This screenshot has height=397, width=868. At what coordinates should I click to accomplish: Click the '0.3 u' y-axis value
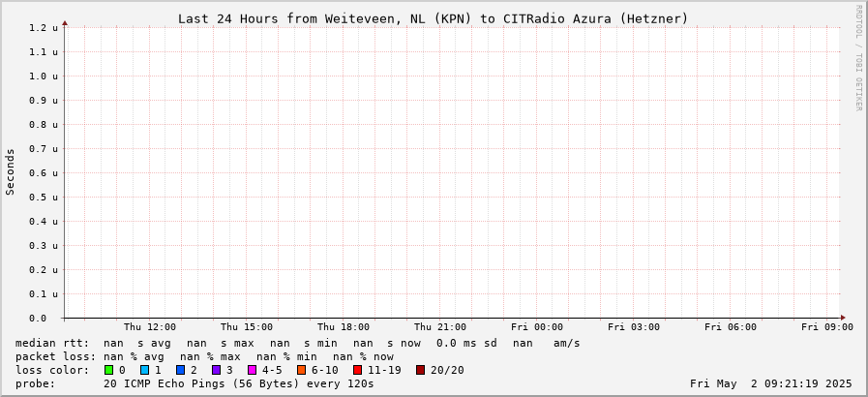tap(44, 245)
